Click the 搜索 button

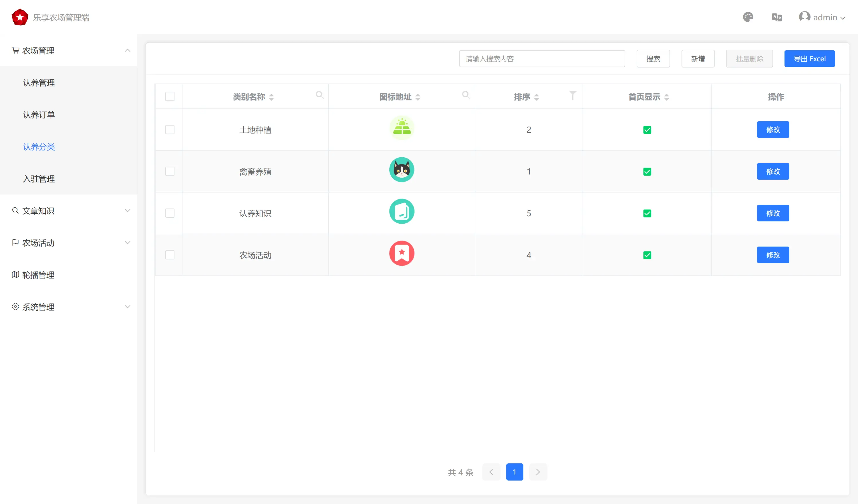pos(653,59)
